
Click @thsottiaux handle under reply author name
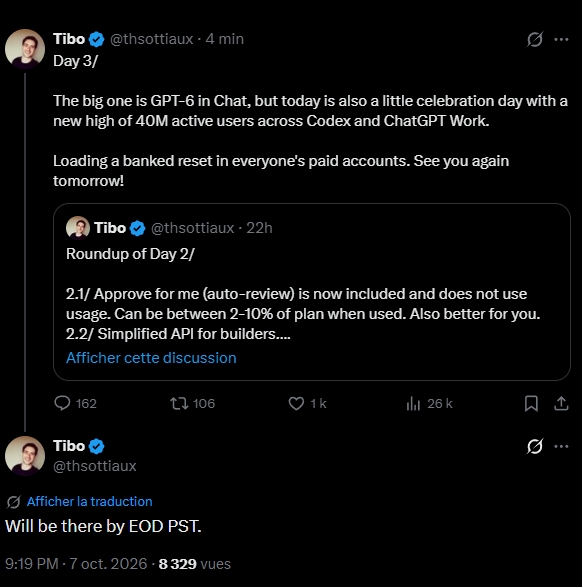click(95, 466)
